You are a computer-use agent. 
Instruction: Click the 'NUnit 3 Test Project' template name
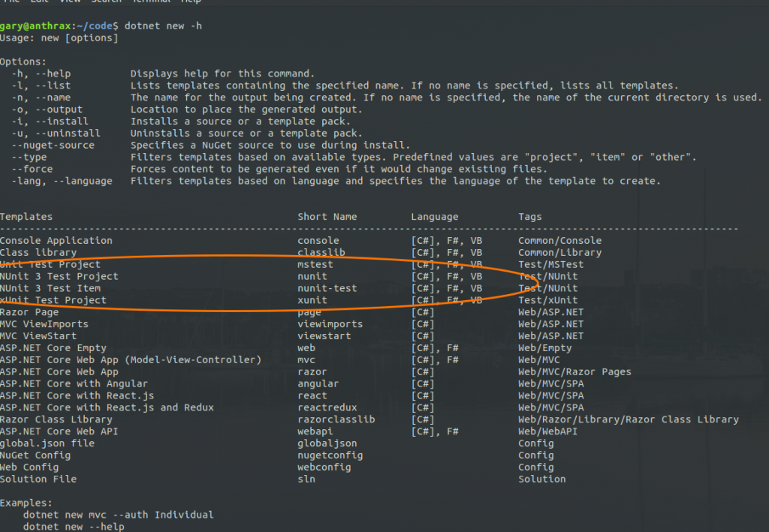click(x=59, y=276)
